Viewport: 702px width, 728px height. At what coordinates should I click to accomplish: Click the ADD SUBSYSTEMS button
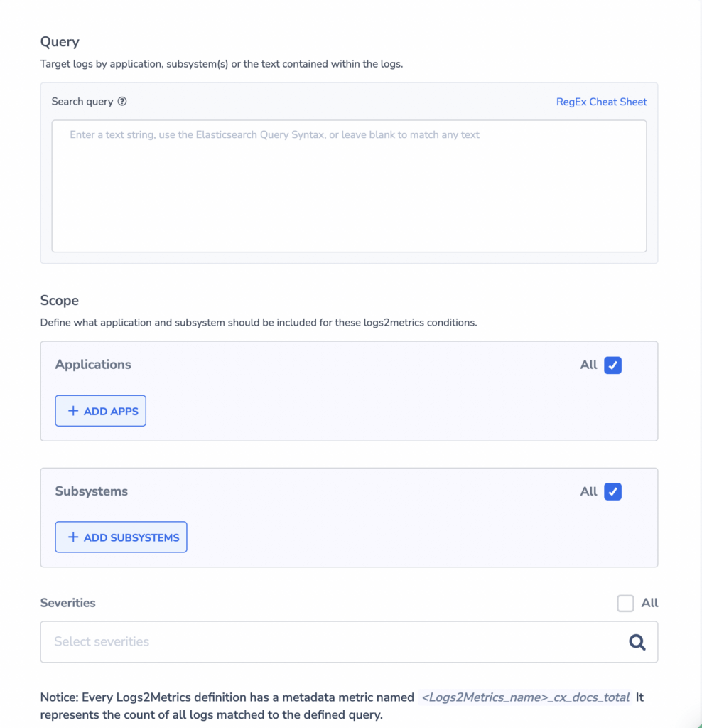pyautogui.click(x=121, y=537)
